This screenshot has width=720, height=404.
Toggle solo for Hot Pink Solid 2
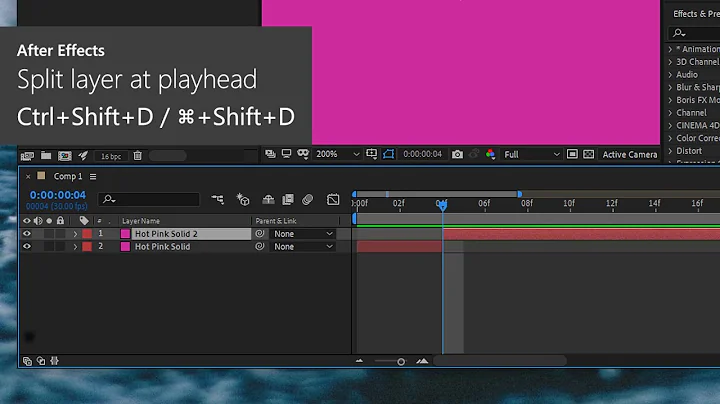[49, 234]
